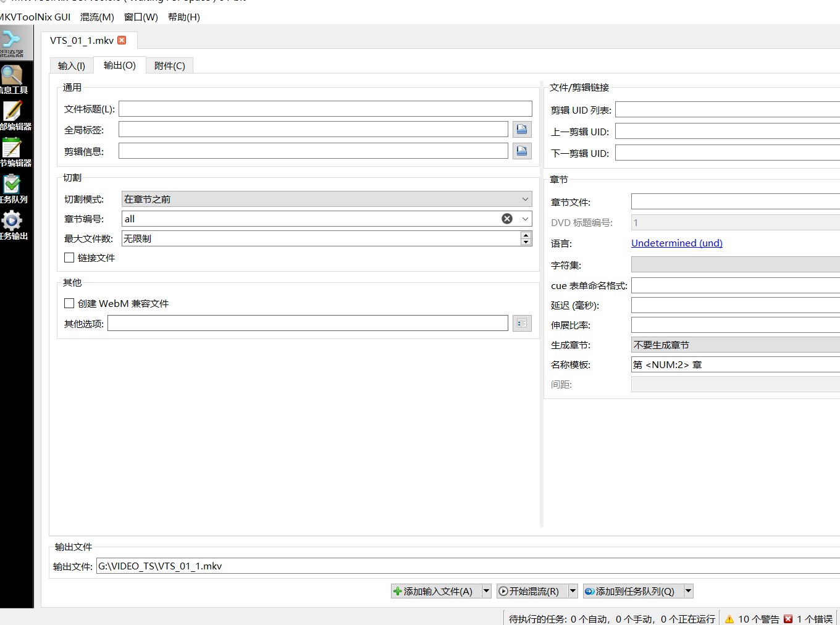
Task: Click the 输出文件 path field
Action: click(468, 566)
